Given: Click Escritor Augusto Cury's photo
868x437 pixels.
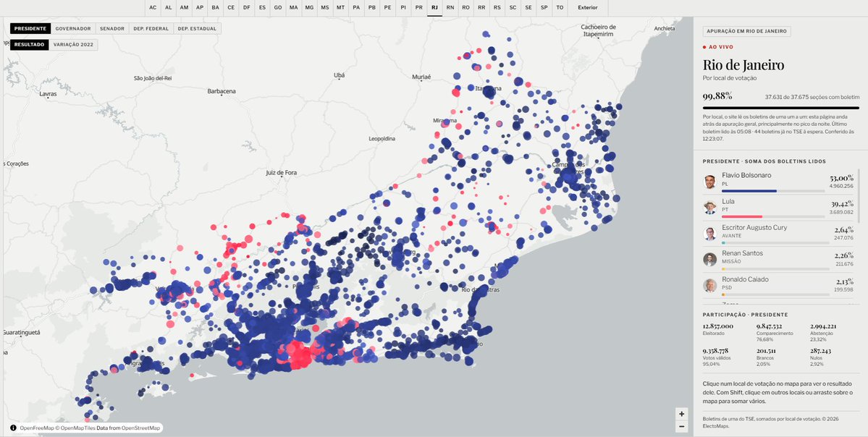Looking at the screenshot, I should (709, 234).
